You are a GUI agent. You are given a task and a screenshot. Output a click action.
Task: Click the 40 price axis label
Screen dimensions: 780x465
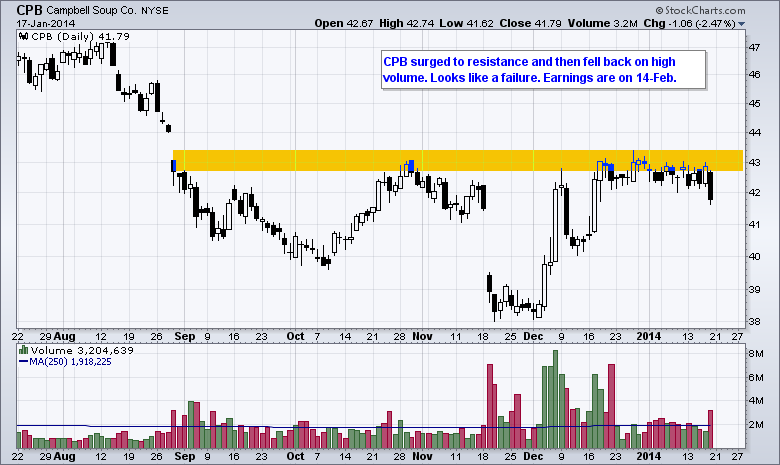click(754, 256)
